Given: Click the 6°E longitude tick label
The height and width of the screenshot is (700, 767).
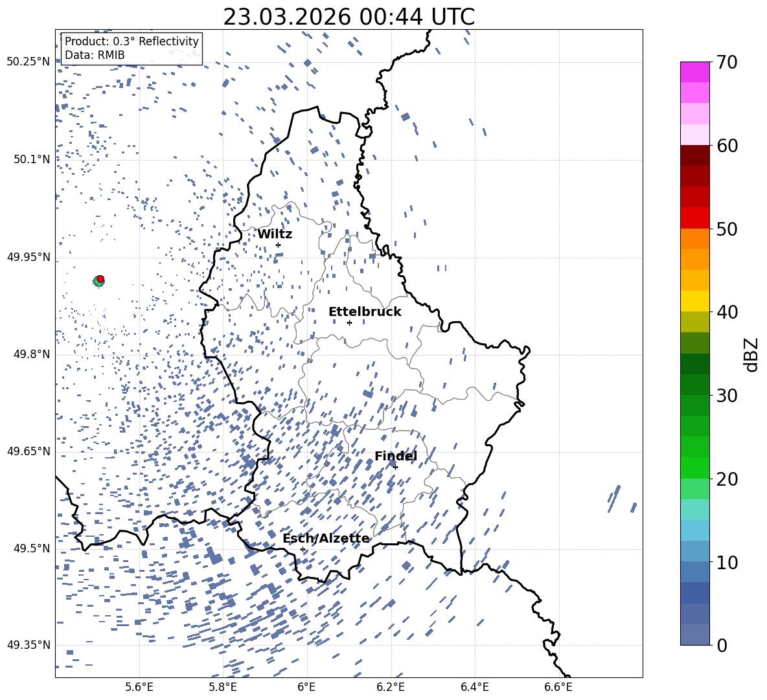Looking at the screenshot, I should [x=306, y=687].
